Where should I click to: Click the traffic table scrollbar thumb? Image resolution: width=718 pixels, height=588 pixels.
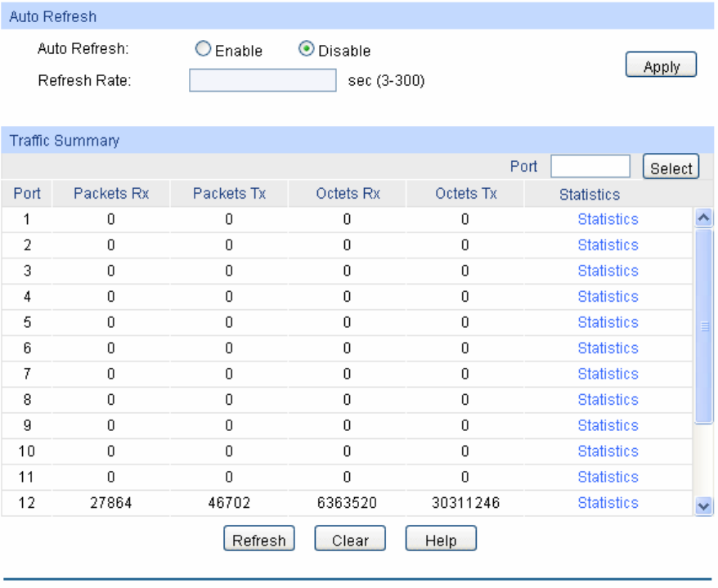pyautogui.click(x=703, y=325)
